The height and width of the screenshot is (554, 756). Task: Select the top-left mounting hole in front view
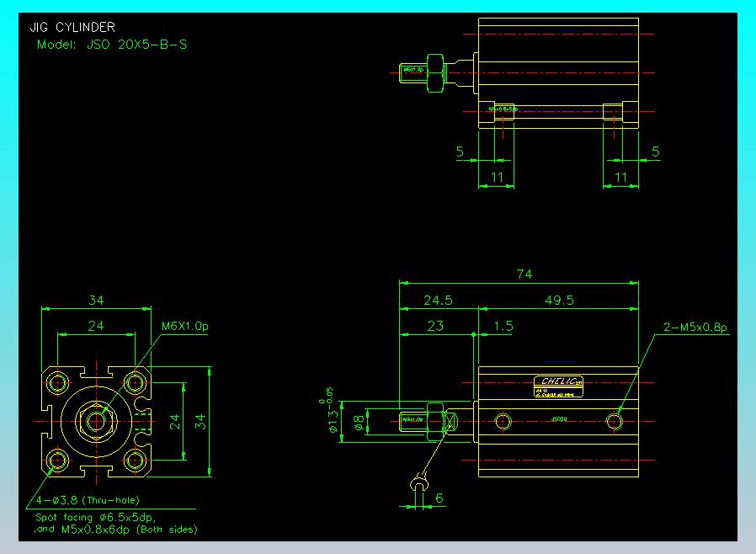58,383
